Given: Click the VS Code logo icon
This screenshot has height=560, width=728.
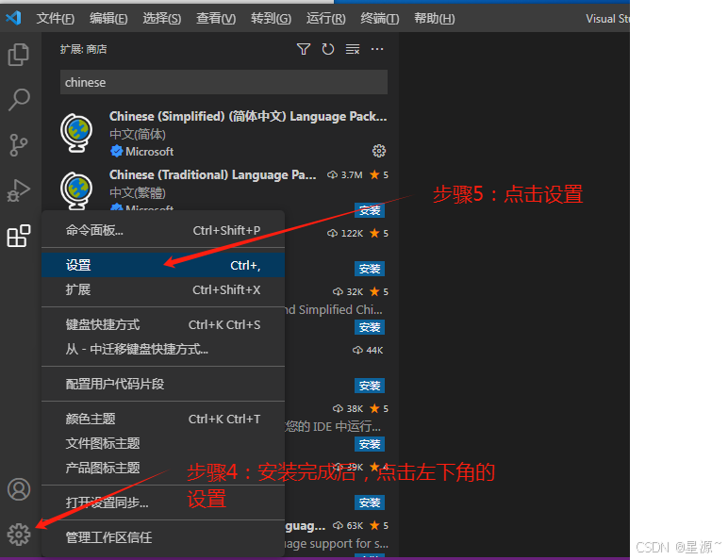Looking at the screenshot, I should pos(13,18).
